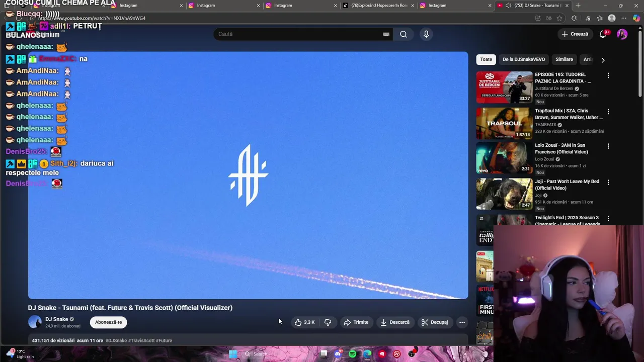Click the #TravisScott hashtag
Image resolution: width=644 pixels, height=362 pixels.
coord(141,340)
